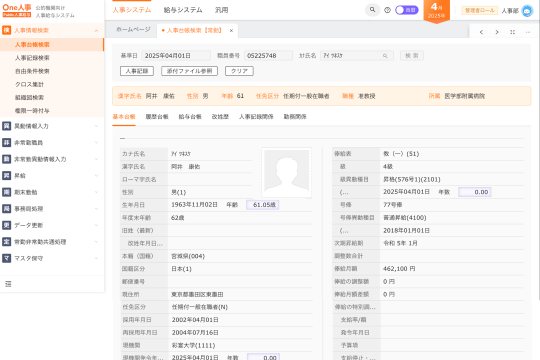The image size is (540, 360).
Task: Open the tab bar more-options ellipsis
Action: [528, 32]
